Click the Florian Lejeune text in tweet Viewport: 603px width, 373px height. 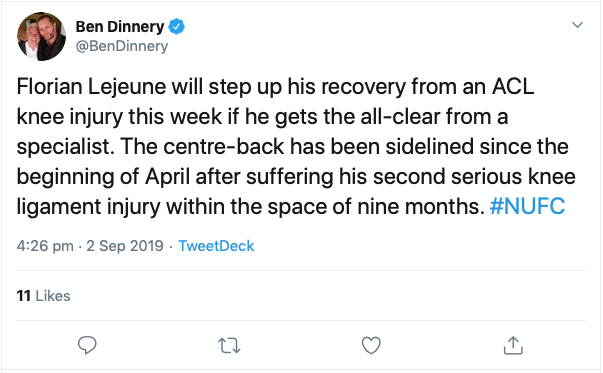(x=91, y=86)
